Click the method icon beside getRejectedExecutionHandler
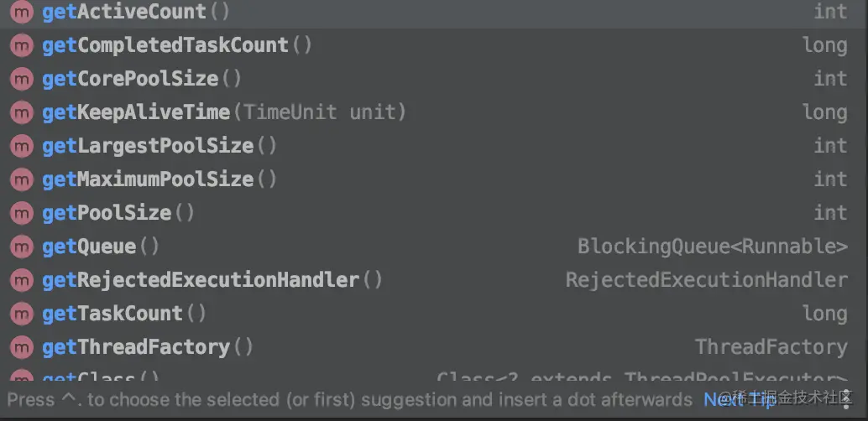 pos(21,281)
